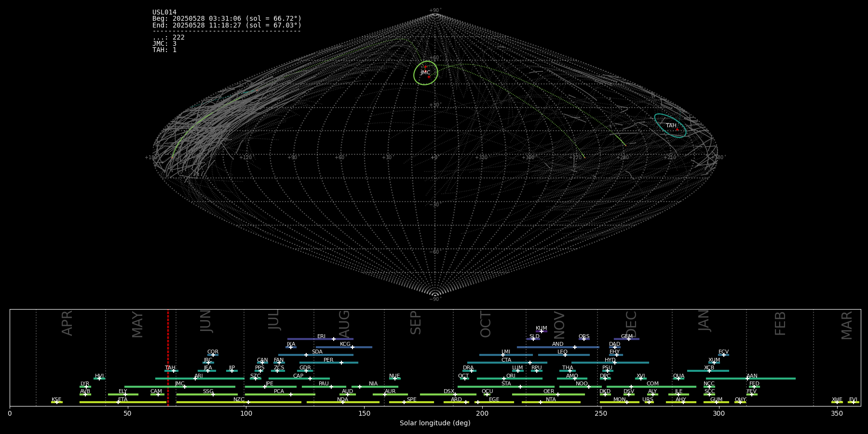Viewport: 868px width, 434px height.
Task: Click the KSE shower label in timeline
Action: point(56,400)
